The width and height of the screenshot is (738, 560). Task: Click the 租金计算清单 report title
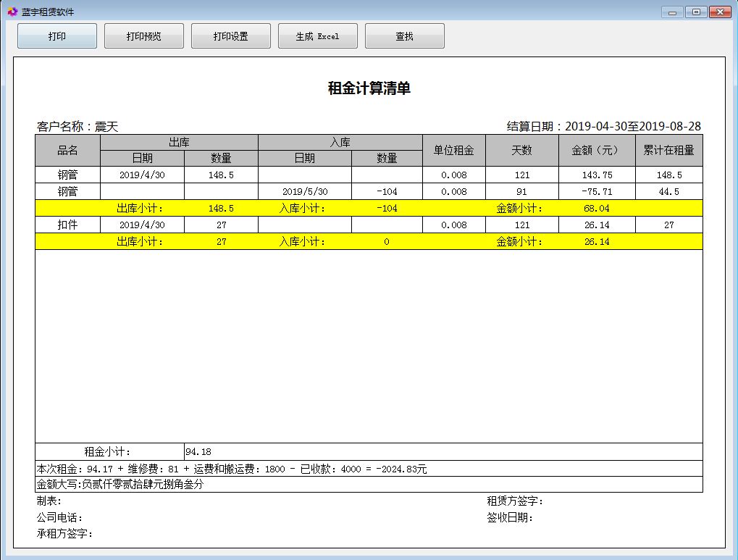pos(369,88)
